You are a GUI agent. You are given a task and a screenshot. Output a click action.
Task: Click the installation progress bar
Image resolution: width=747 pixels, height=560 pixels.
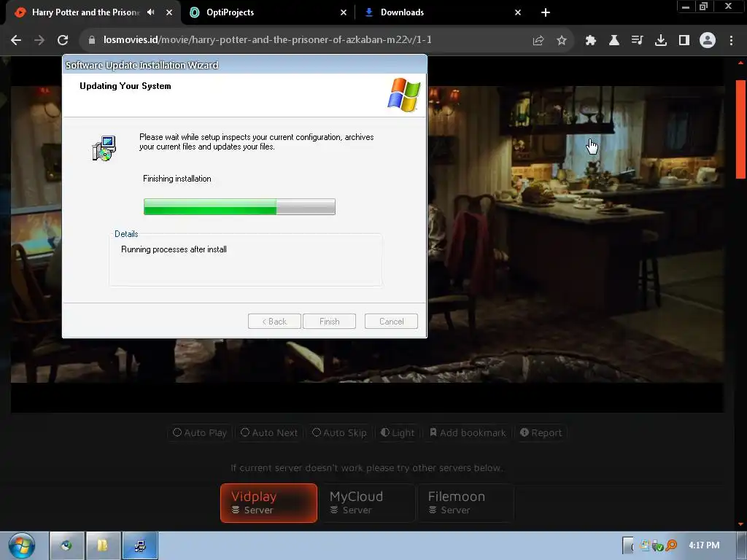239,206
